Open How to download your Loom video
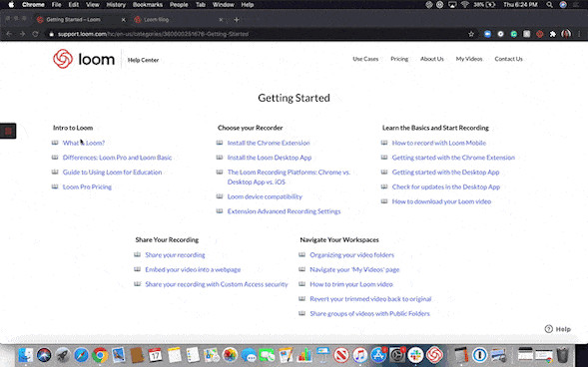Image resolution: width=588 pixels, height=367 pixels. pos(441,201)
